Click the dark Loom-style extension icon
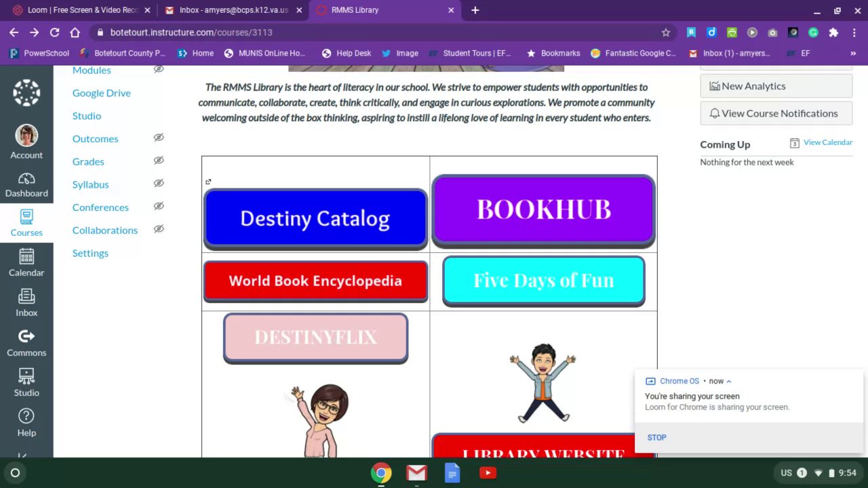Image resolution: width=868 pixels, height=488 pixels. click(793, 33)
